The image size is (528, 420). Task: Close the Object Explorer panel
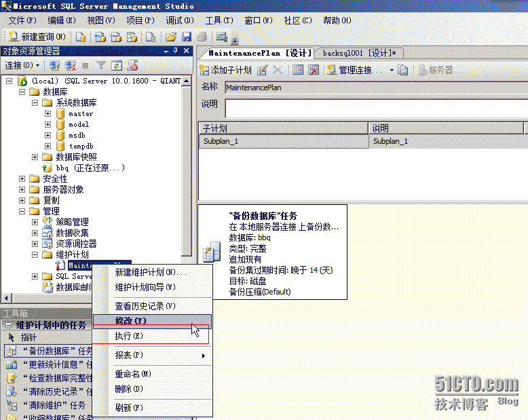tap(186, 50)
